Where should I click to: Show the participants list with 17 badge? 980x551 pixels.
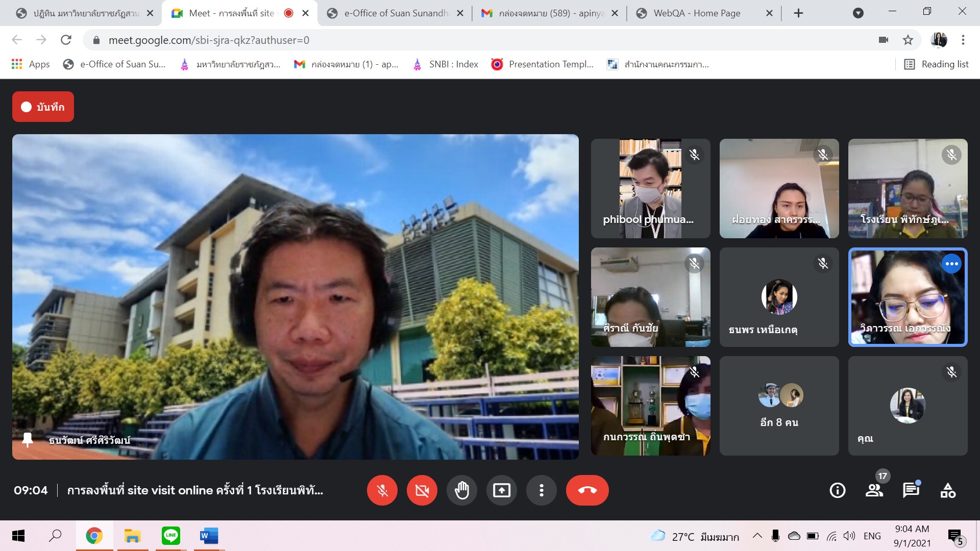[x=874, y=490]
